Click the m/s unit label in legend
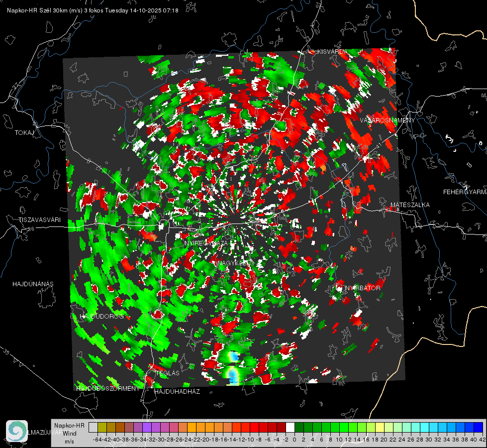Image resolution: width=487 pixels, height=448 pixels. pos(70,442)
